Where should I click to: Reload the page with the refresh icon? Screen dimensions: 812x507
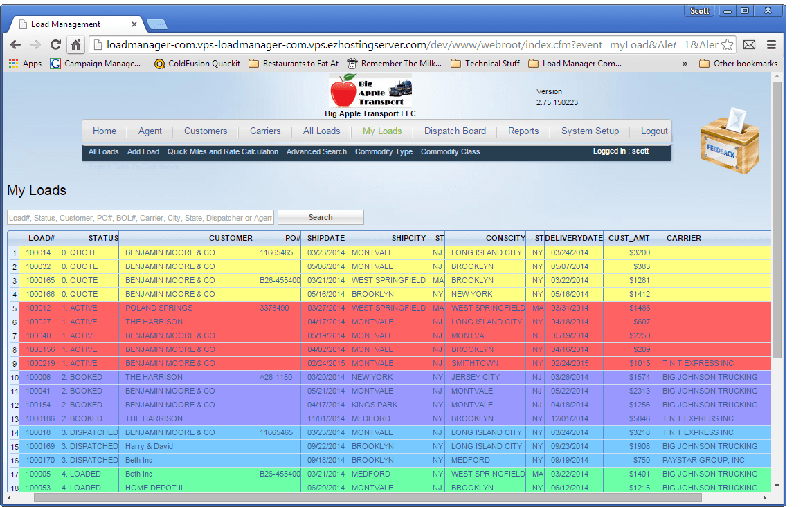pyautogui.click(x=55, y=43)
